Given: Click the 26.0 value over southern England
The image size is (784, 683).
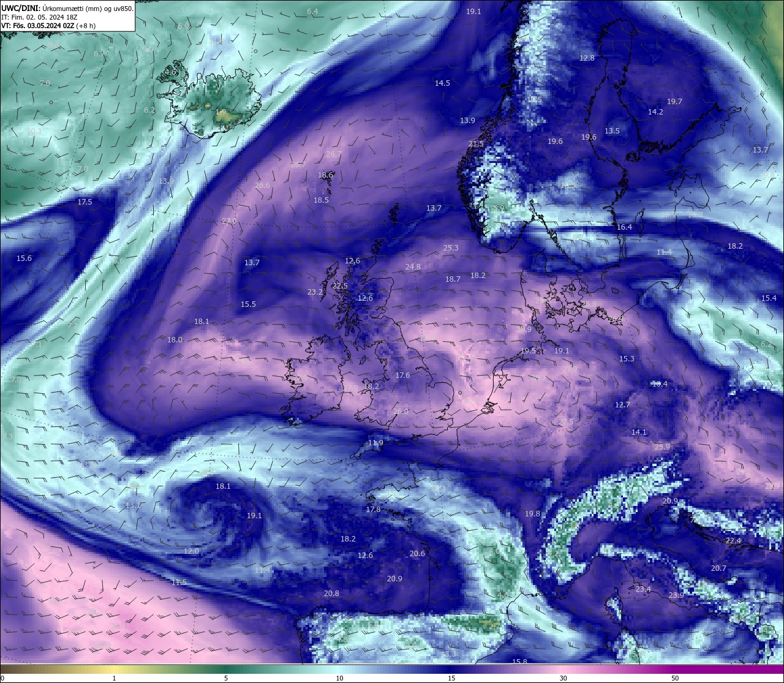Looking at the screenshot, I should click(x=401, y=411).
